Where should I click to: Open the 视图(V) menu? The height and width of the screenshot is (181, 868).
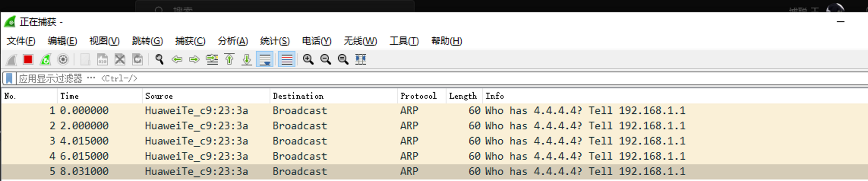pyautogui.click(x=104, y=41)
